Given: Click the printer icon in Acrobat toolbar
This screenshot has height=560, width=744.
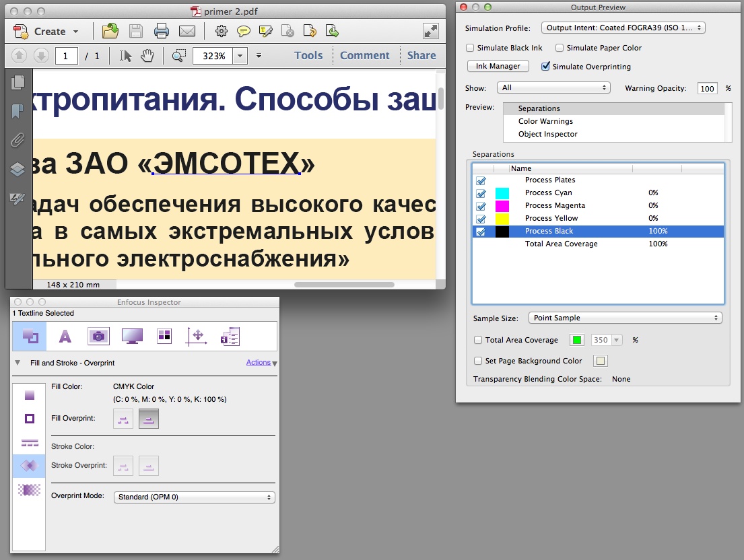Looking at the screenshot, I should tap(162, 31).
